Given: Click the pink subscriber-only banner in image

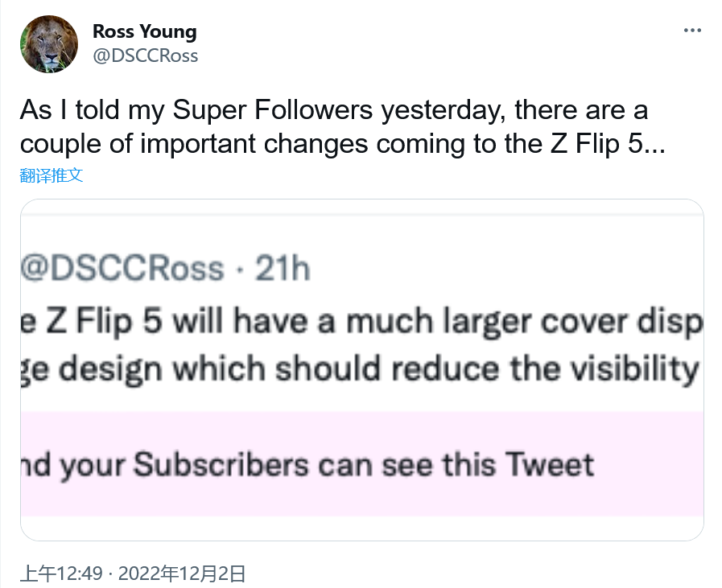Looking at the screenshot, I should click(x=362, y=464).
